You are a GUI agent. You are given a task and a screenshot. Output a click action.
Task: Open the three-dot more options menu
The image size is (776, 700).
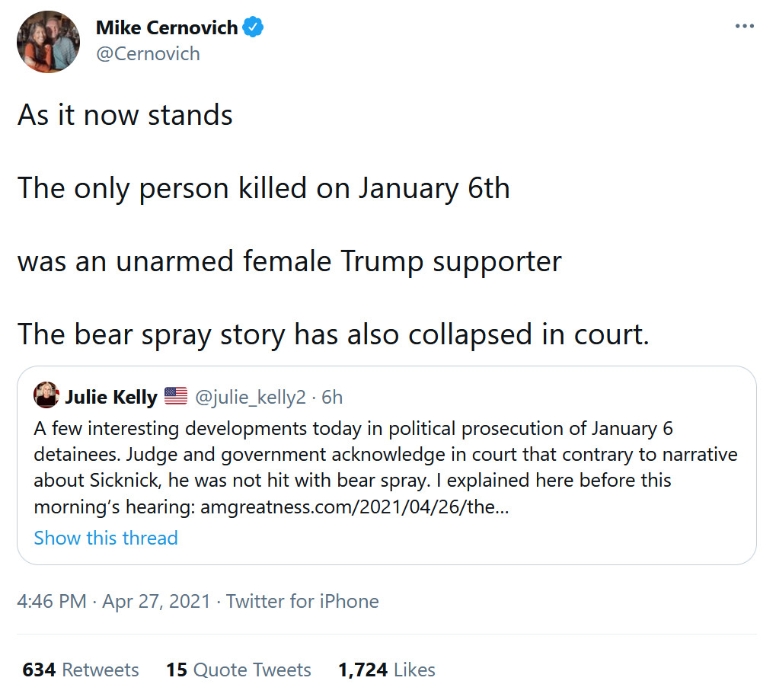pos(744,27)
